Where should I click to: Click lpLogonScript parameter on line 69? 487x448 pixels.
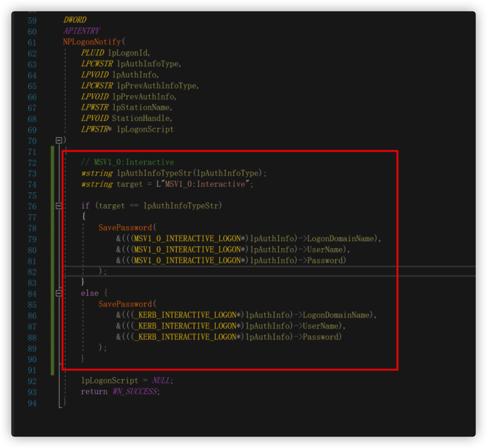pyautogui.click(x=145, y=129)
